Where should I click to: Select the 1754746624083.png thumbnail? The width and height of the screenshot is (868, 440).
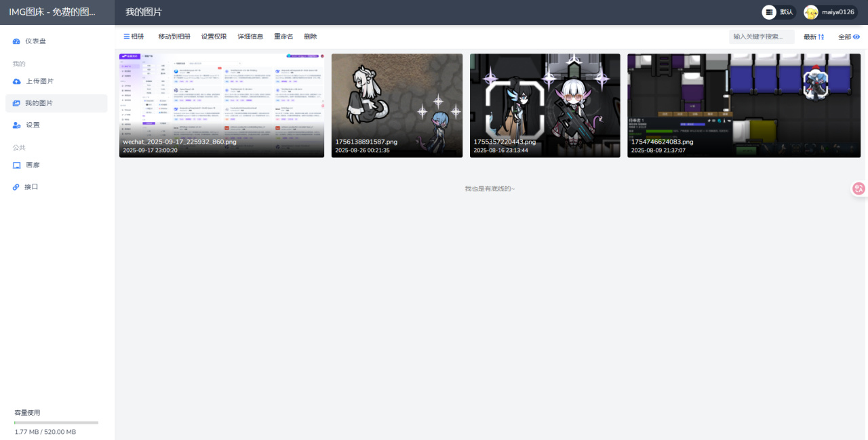[744, 106]
